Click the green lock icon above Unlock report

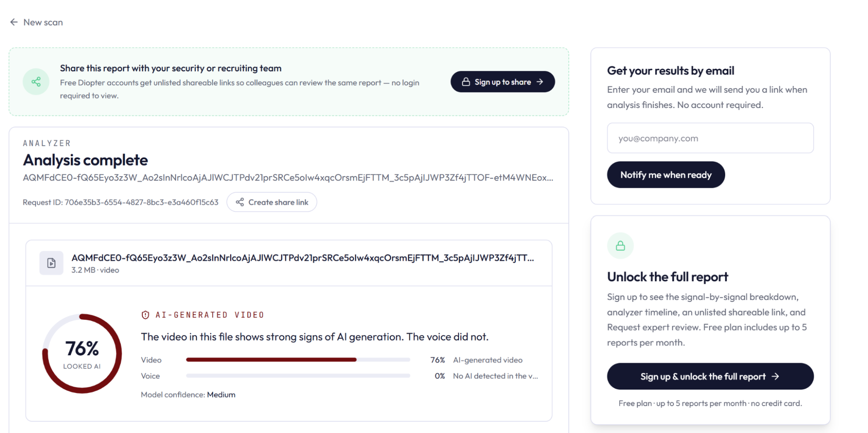tap(620, 246)
